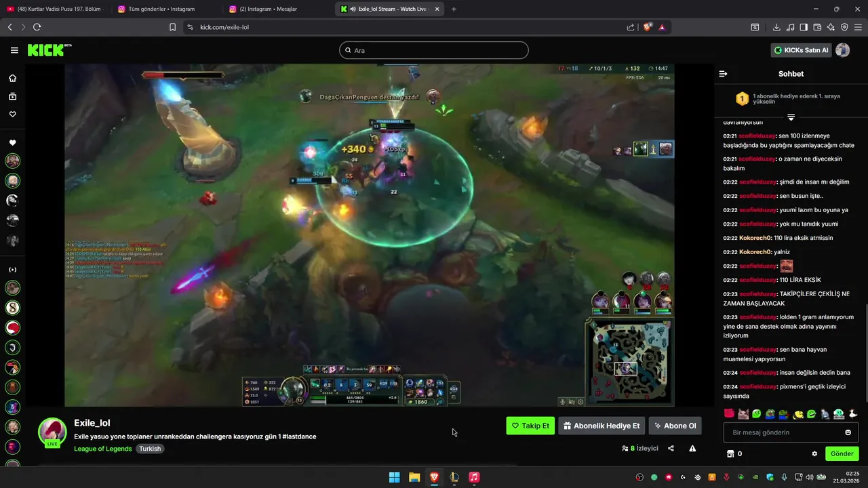Viewport: 868px width, 488px height.
Task: Open the chat emoji picker
Action: [848, 432]
